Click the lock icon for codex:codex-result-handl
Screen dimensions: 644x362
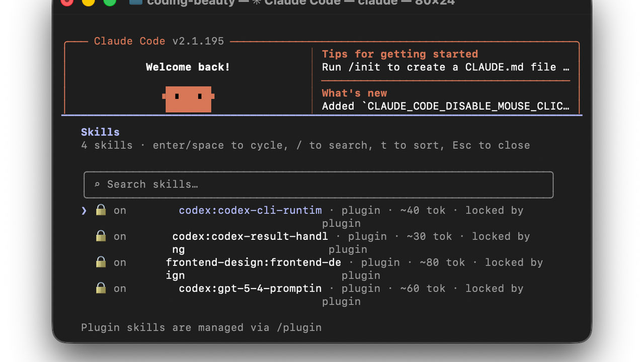[101, 236]
